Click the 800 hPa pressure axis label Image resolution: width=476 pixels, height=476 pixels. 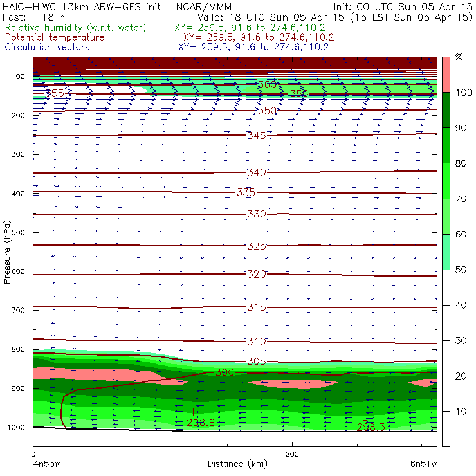click(x=18, y=349)
